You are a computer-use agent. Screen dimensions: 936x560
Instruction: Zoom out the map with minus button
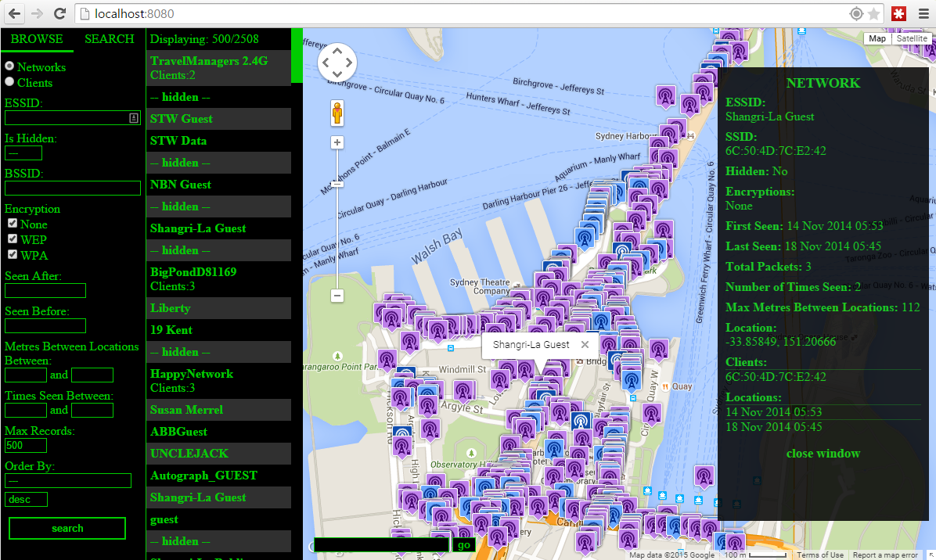[x=337, y=295]
